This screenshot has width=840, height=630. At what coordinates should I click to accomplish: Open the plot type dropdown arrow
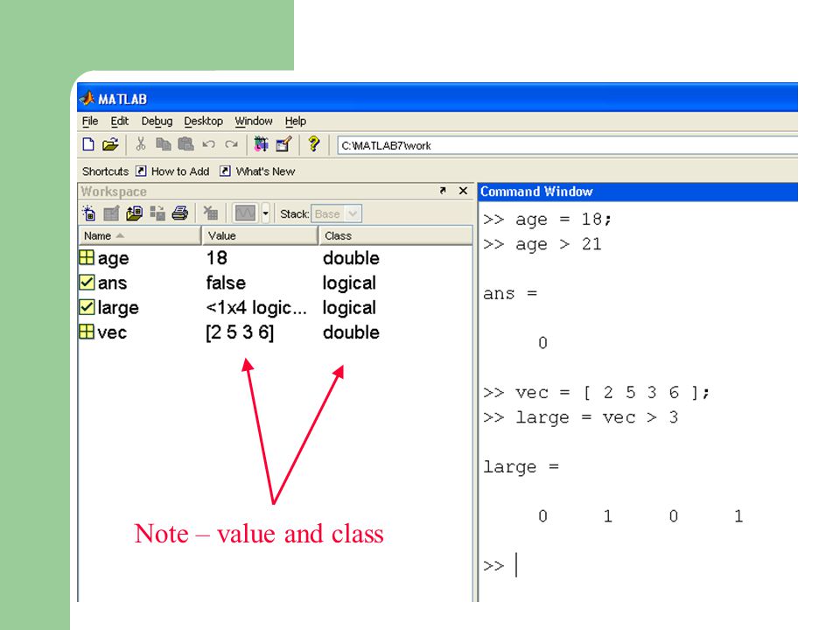click(265, 213)
